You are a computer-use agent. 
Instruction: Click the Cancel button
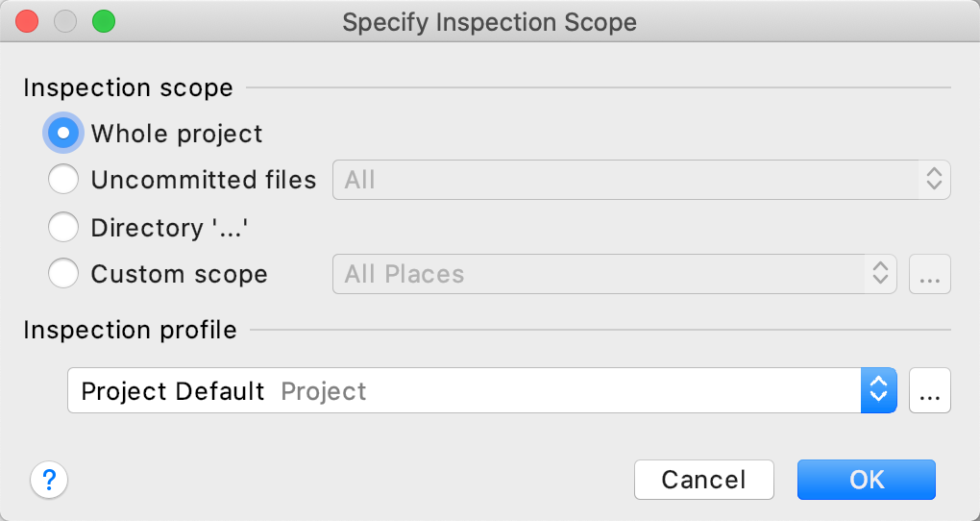[703, 480]
